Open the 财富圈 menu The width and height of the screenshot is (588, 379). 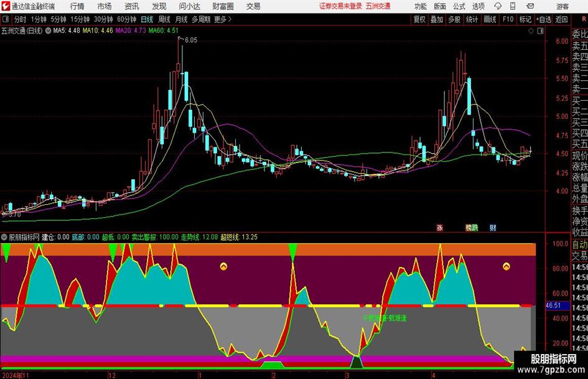pyautogui.click(x=223, y=6)
